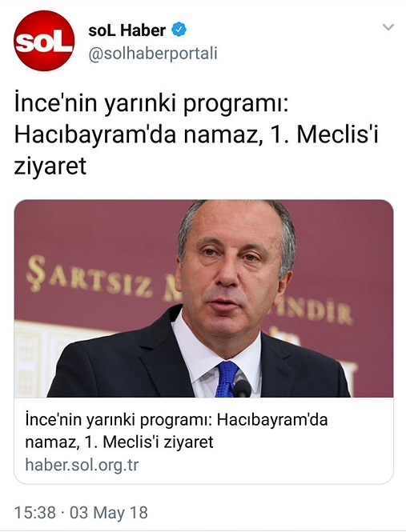This screenshot has width=406, height=532.
Task: Expand the tweet options chevron
Action: (388, 27)
